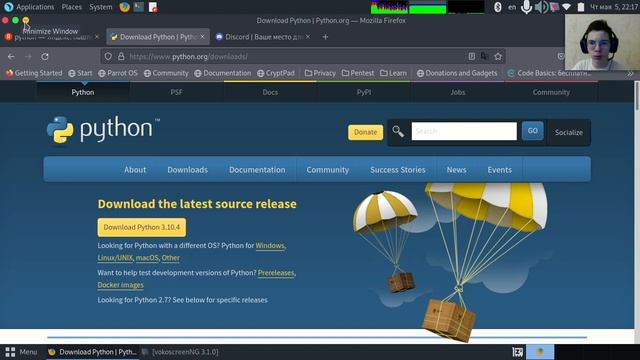Open the Learn bookmarks folder
640x360 pixels.
[393, 73]
